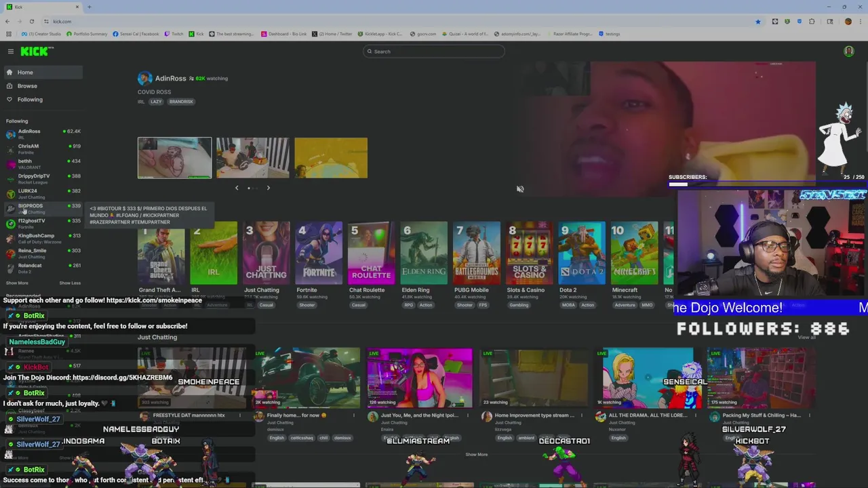Open ChrisAM channel in Following list
Screen dimensions: 868x488
click(43, 148)
